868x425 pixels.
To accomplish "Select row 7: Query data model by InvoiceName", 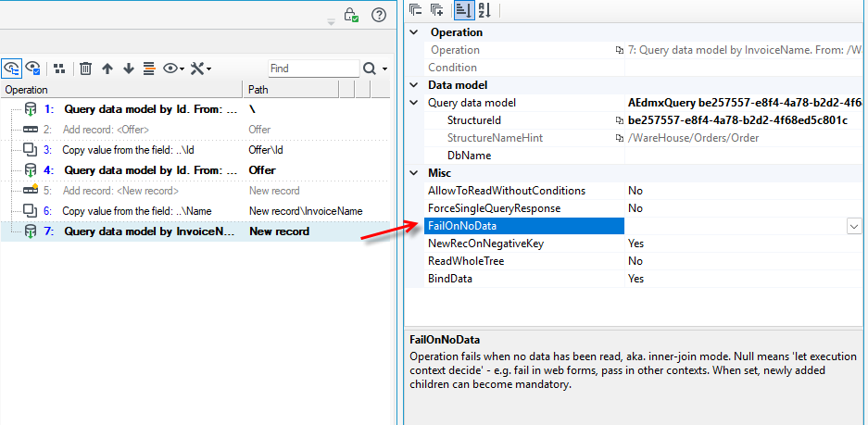I will pyautogui.click(x=195, y=231).
